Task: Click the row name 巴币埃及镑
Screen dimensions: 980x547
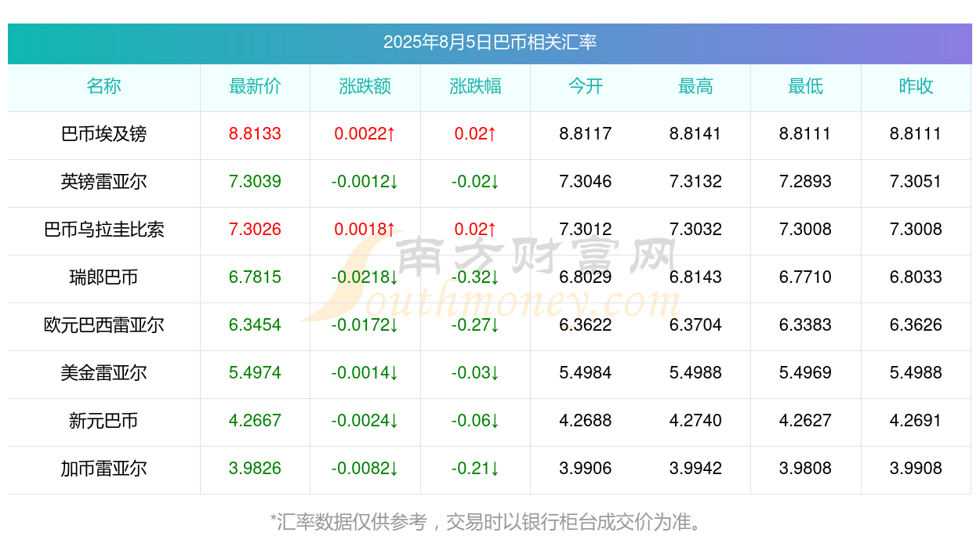Action: point(104,134)
